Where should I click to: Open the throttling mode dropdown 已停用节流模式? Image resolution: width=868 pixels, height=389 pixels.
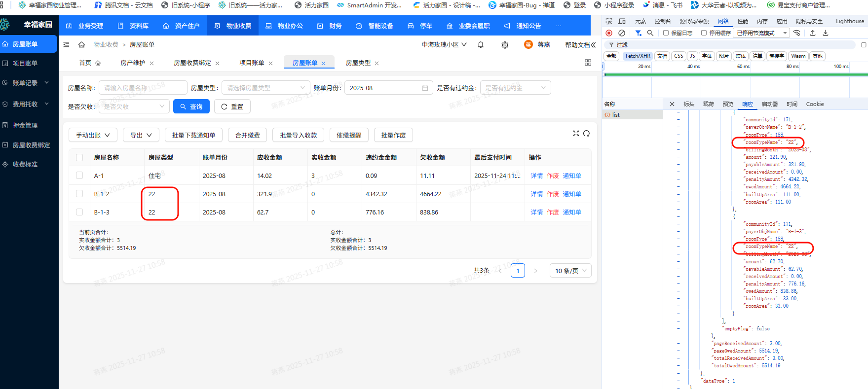(x=761, y=33)
